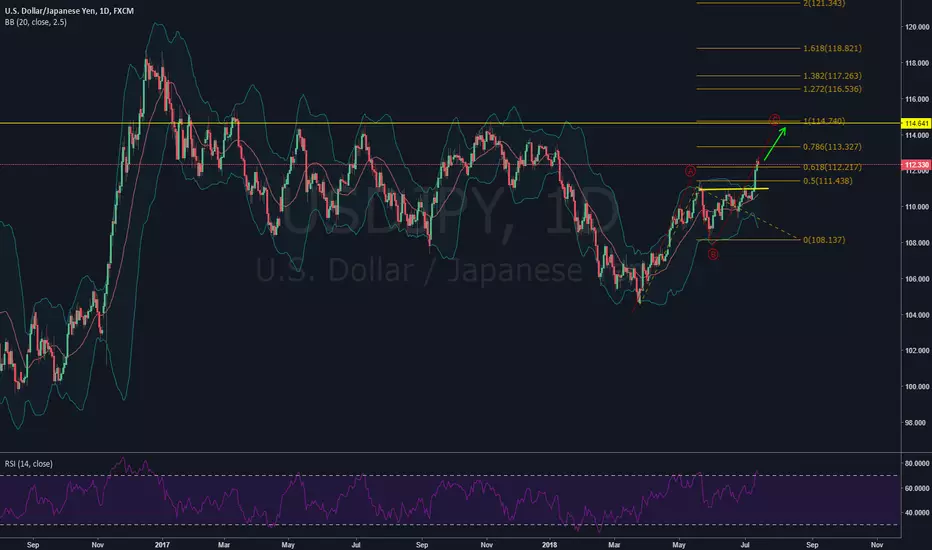Click the 0.5(111.438) Fibonacci level label
This screenshot has width=932, height=550.
coord(827,181)
